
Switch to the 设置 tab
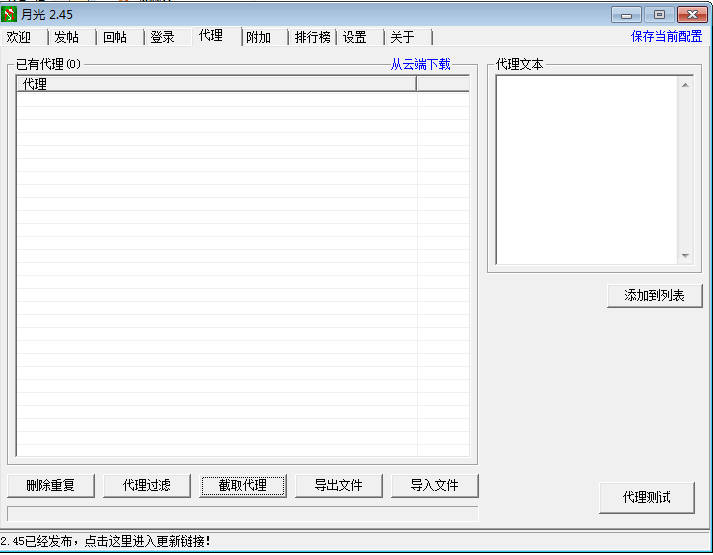tap(355, 37)
